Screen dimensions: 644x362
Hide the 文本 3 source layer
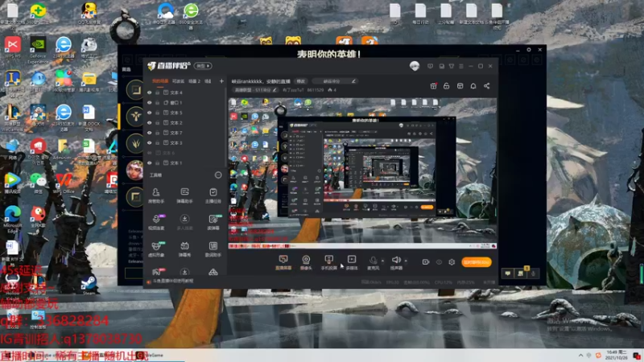tap(150, 143)
